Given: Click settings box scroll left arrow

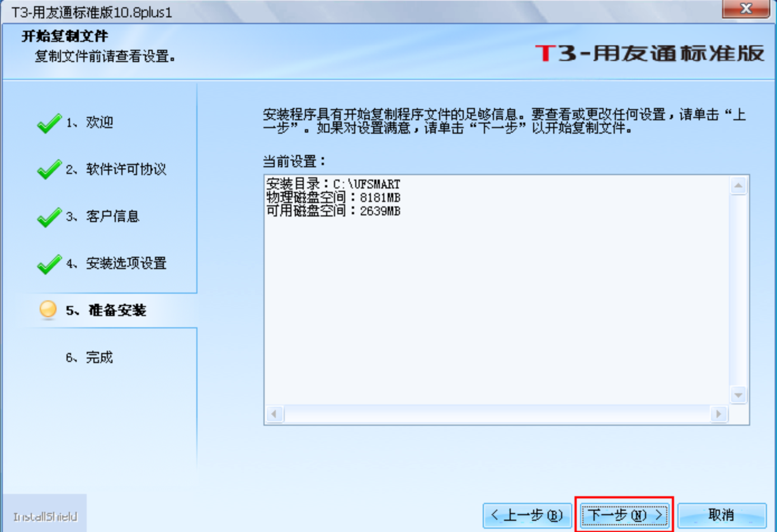Looking at the screenshot, I should [x=274, y=414].
